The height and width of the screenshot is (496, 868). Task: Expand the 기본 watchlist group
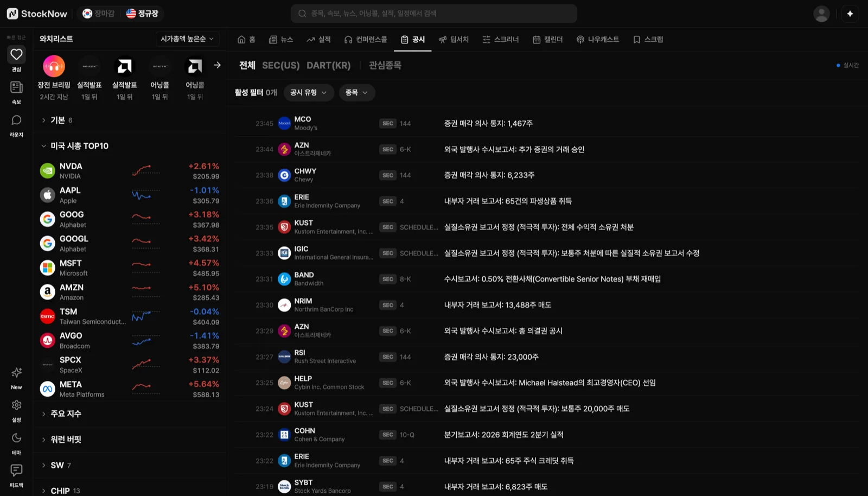point(129,120)
